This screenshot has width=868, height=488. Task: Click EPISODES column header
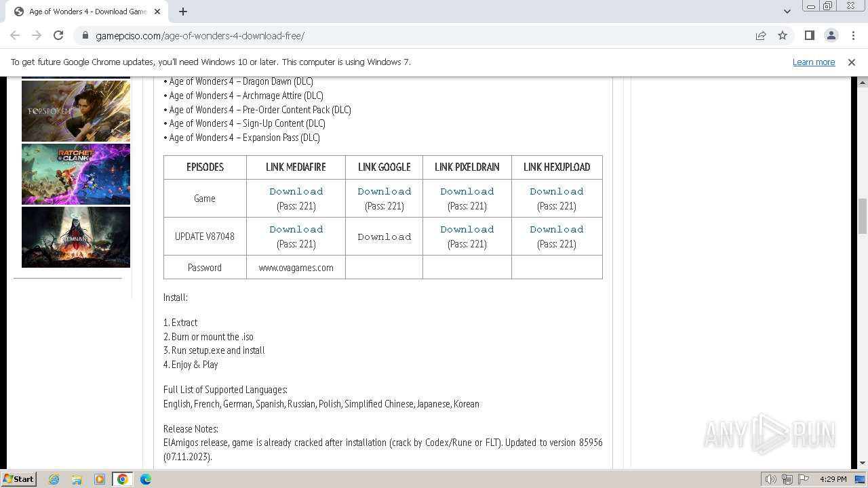tap(205, 167)
